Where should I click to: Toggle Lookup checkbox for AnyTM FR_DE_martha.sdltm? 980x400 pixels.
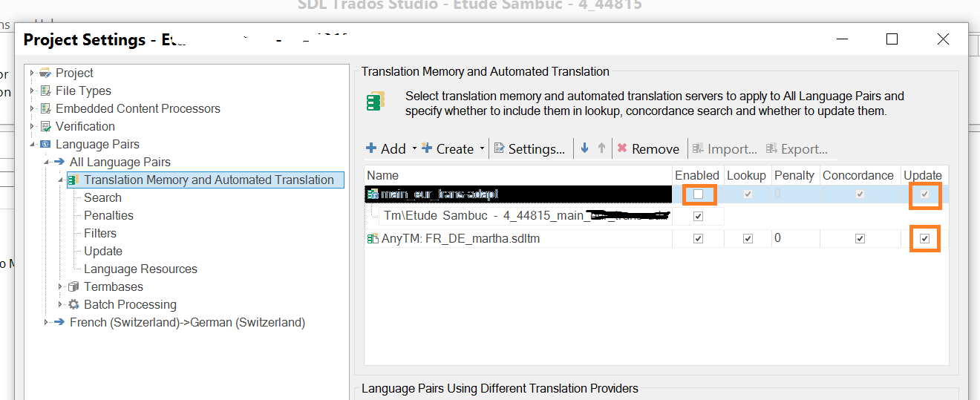(748, 239)
